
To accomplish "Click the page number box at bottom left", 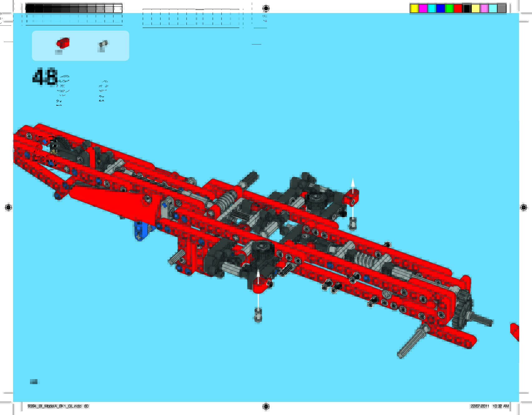I will coord(34,382).
